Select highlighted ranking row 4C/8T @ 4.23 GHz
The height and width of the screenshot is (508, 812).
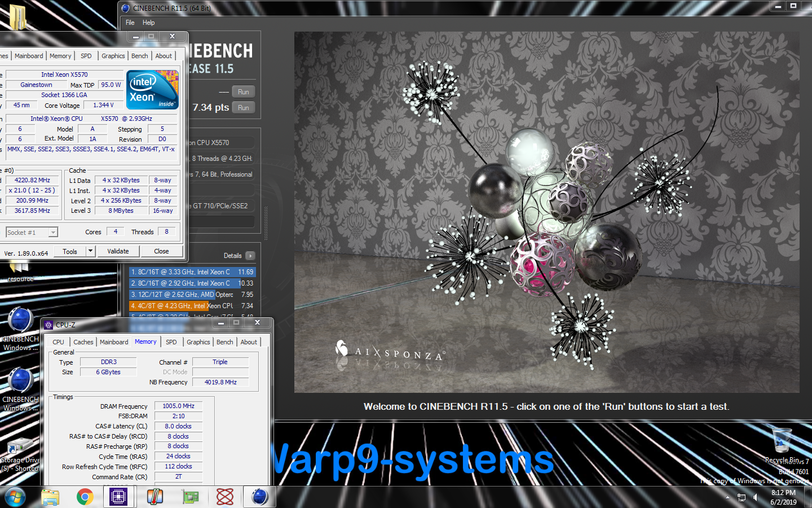[192, 306]
